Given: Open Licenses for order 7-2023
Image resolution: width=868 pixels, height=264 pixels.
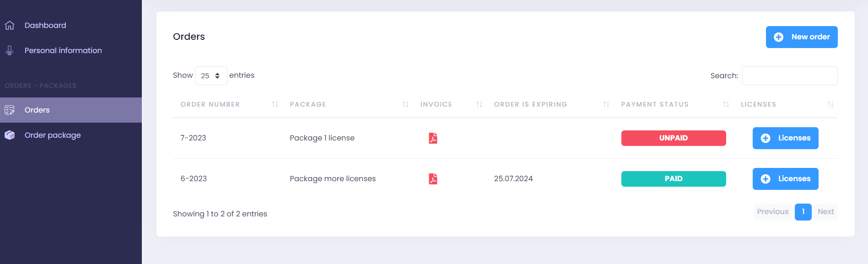Looking at the screenshot, I should click(x=785, y=138).
